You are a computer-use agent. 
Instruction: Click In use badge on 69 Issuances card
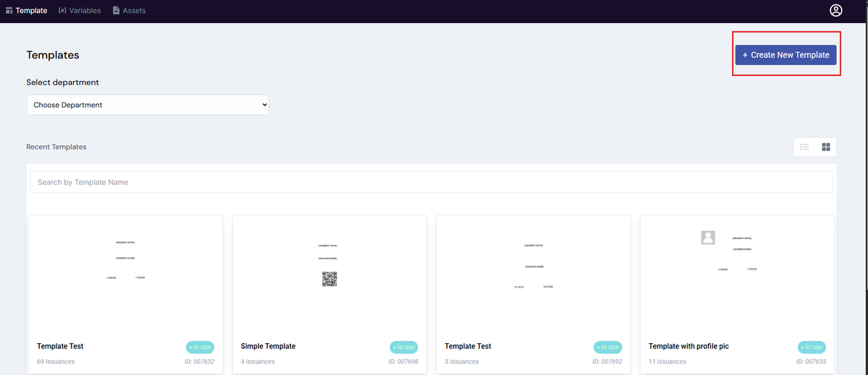click(200, 348)
